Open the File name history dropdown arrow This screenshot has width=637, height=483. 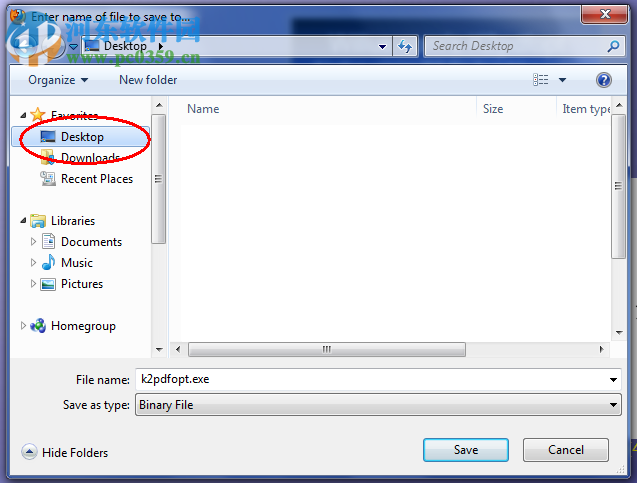(x=613, y=380)
